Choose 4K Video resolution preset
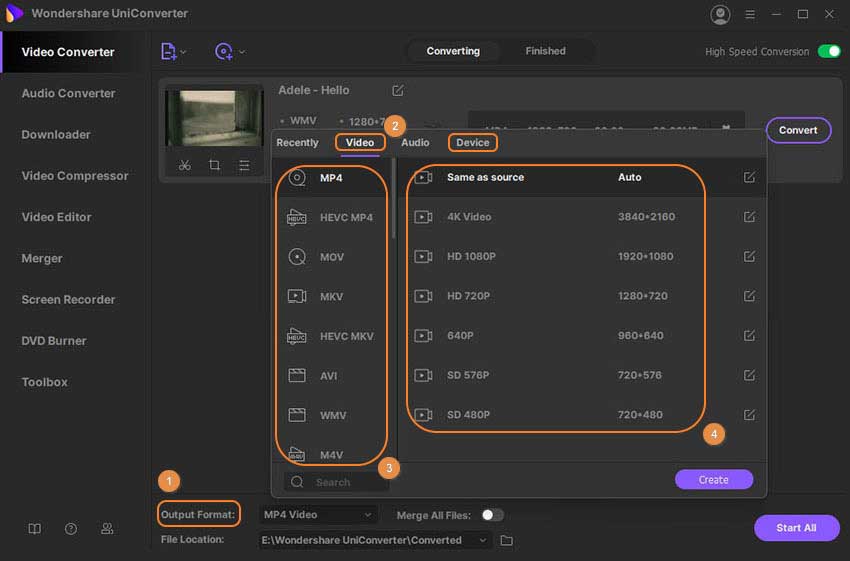This screenshot has height=561, width=850. coord(583,217)
